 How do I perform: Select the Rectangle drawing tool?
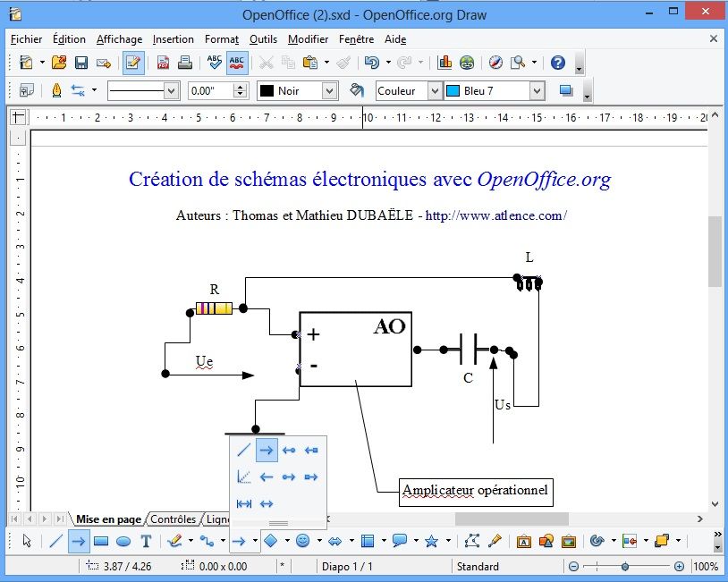tap(101, 541)
